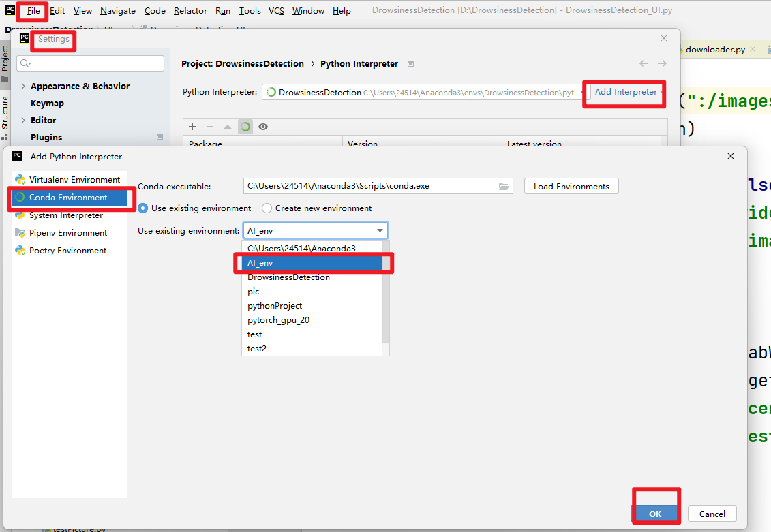The image size is (771, 532).
Task: Close the downloader.py editor tab
Action: pos(753,49)
